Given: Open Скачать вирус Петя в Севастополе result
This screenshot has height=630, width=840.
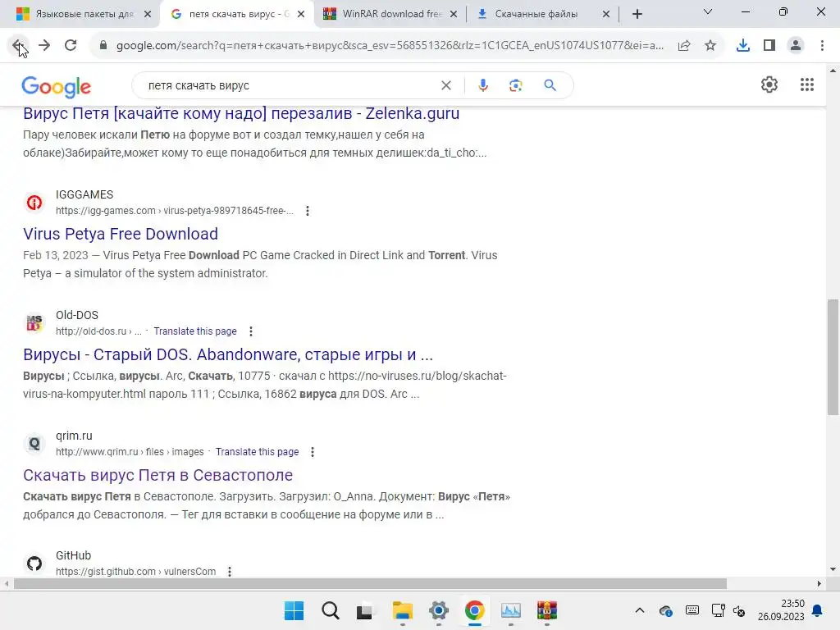Looking at the screenshot, I should coord(157,475).
